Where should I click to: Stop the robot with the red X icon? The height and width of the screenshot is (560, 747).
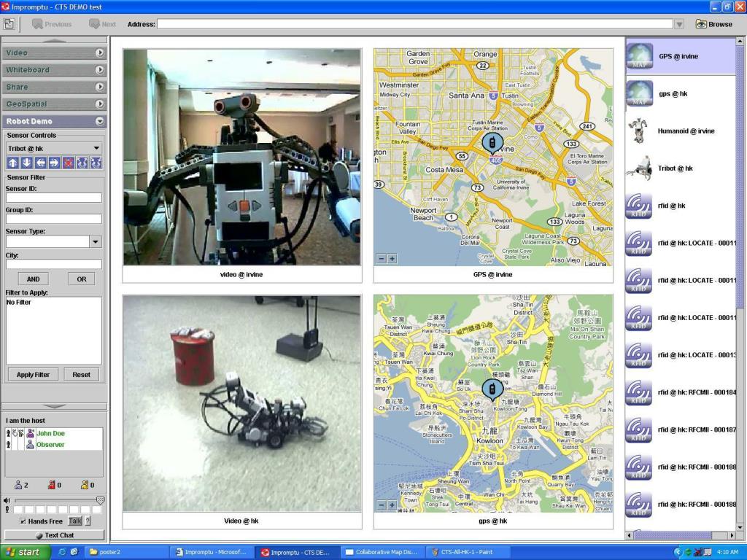coord(68,163)
